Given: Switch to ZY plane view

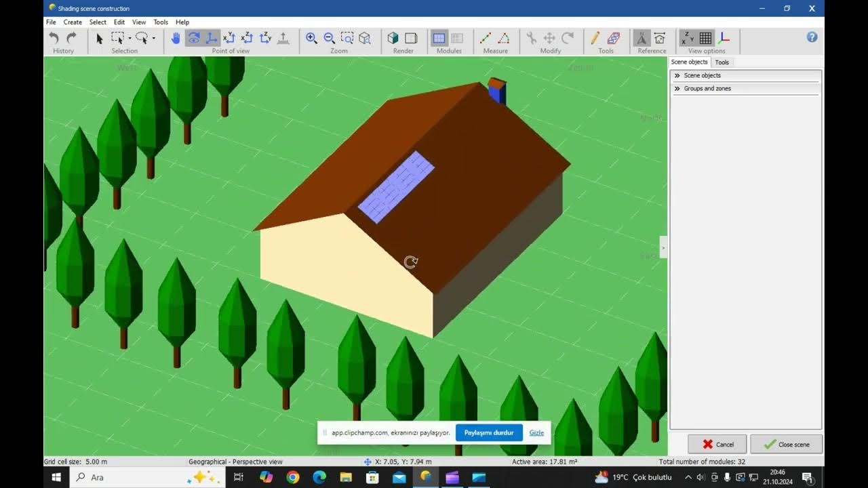Looking at the screenshot, I should tap(265, 39).
